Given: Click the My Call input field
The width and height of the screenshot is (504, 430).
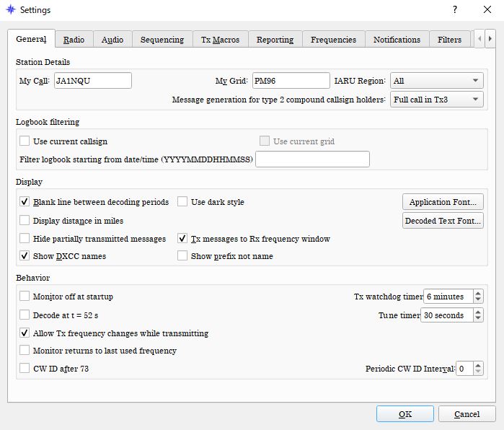Looking at the screenshot, I should coord(92,81).
